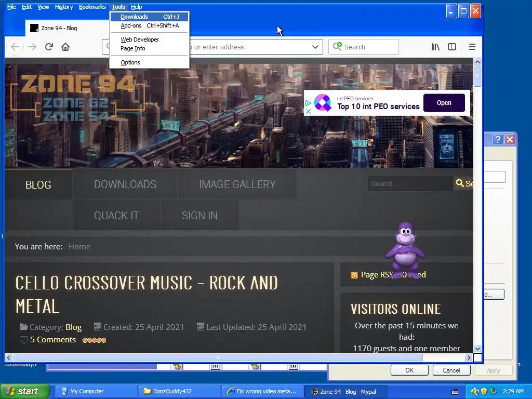Open the History menu
This screenshot has height=399, width=532.
(x=64, y=7)
